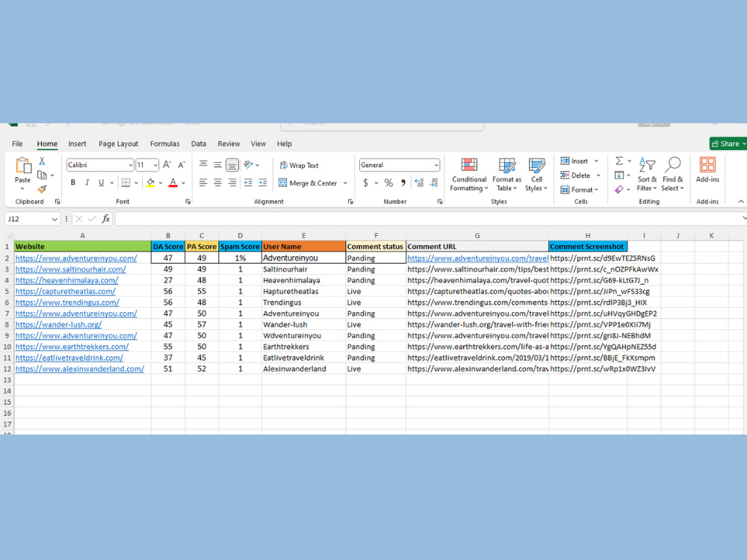
Task: Switch to the Formulas tab
Action: 165,144
